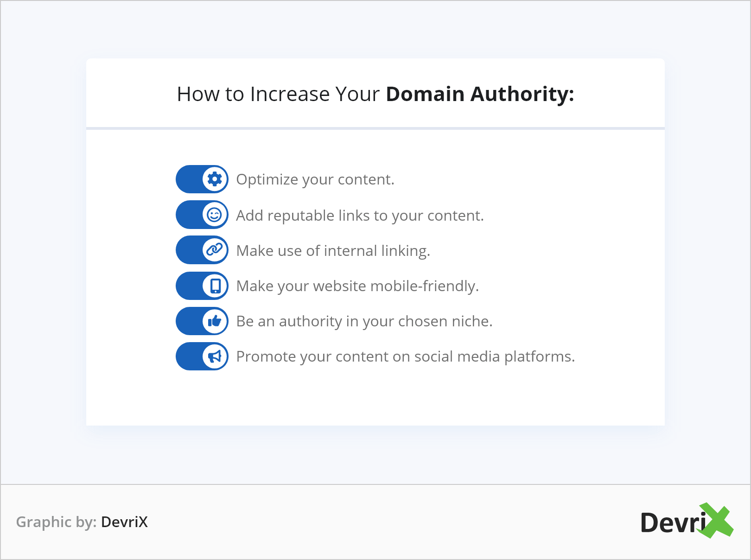Click "Add reputable links to your content" text

tap(360, 216)
